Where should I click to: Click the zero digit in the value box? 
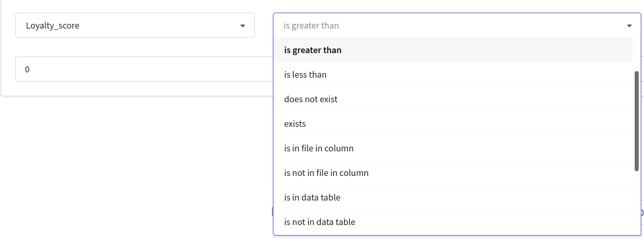[x=27, y=70]
